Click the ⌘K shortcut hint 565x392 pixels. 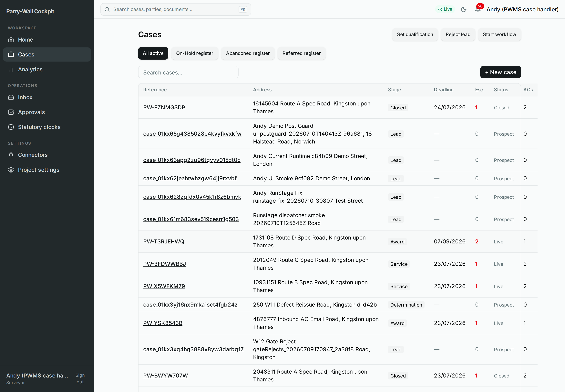[x=243, y=9]
